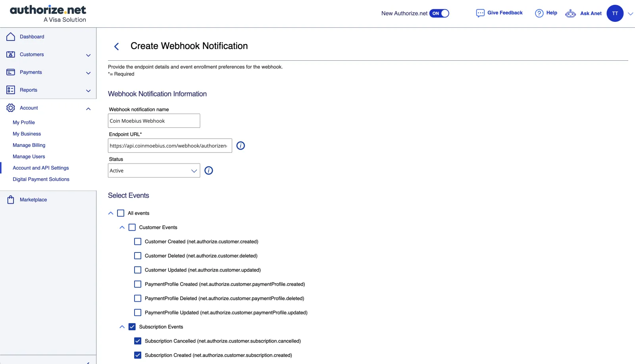Check the All events checkbox
The image size is (635, 364).
pyautogui.click(x=121, y=213)
